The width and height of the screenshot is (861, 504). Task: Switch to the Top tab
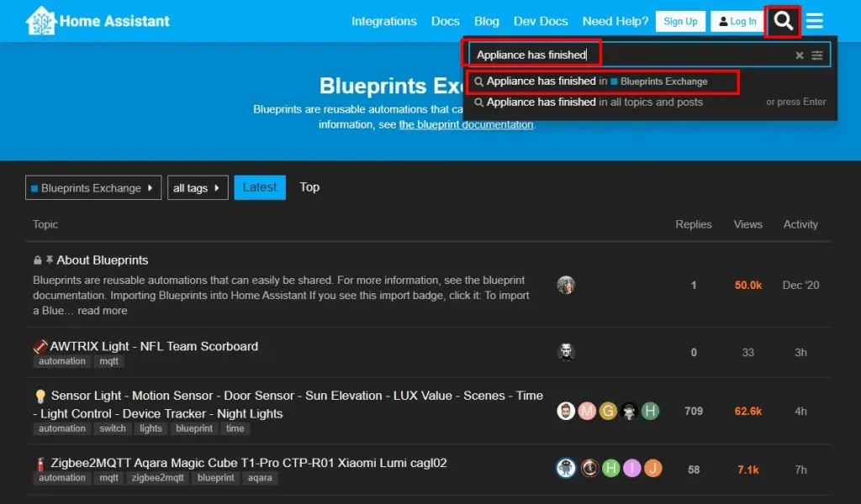pos(309,187)
